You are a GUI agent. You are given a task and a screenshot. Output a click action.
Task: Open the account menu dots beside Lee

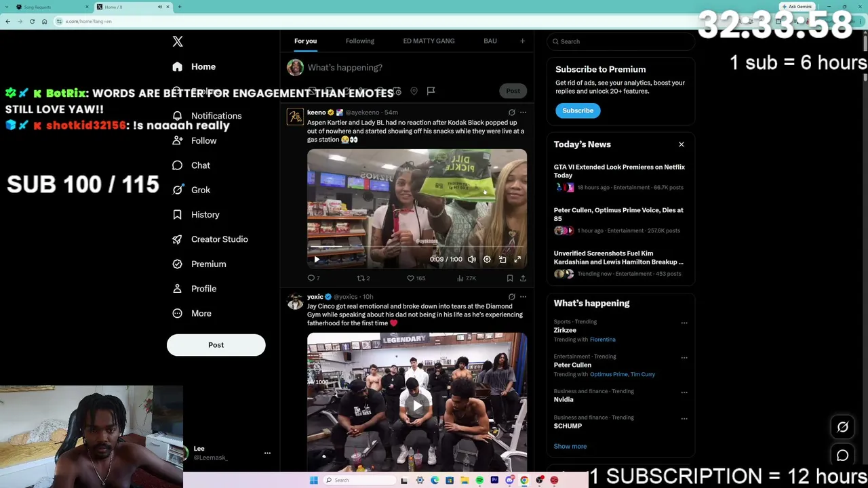[x=267, y=453]
